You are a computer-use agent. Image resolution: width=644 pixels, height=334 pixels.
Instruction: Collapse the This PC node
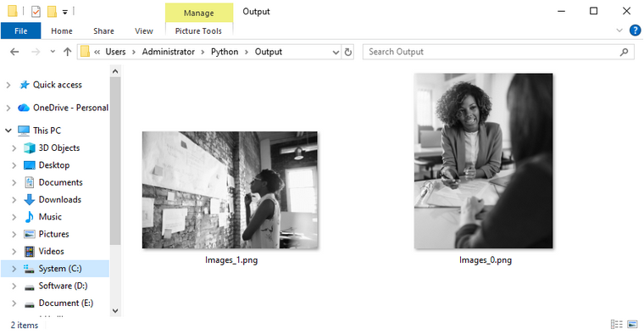point(8,131)
